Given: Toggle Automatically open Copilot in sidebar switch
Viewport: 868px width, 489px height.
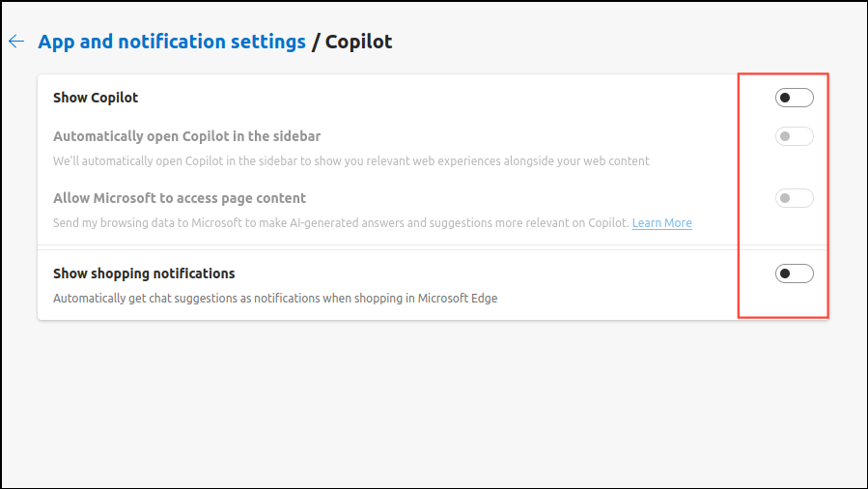Looking at the screenshot, I should (x=794, y=136).
